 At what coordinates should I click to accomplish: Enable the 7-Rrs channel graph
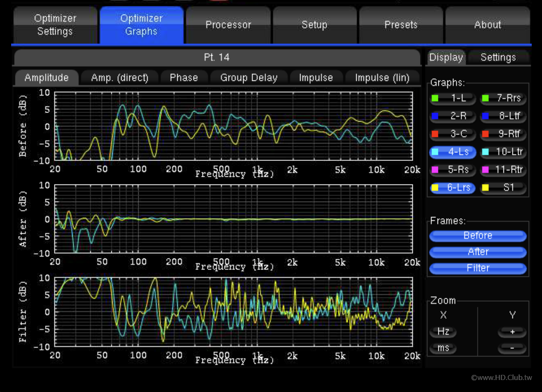pos(503,98)
